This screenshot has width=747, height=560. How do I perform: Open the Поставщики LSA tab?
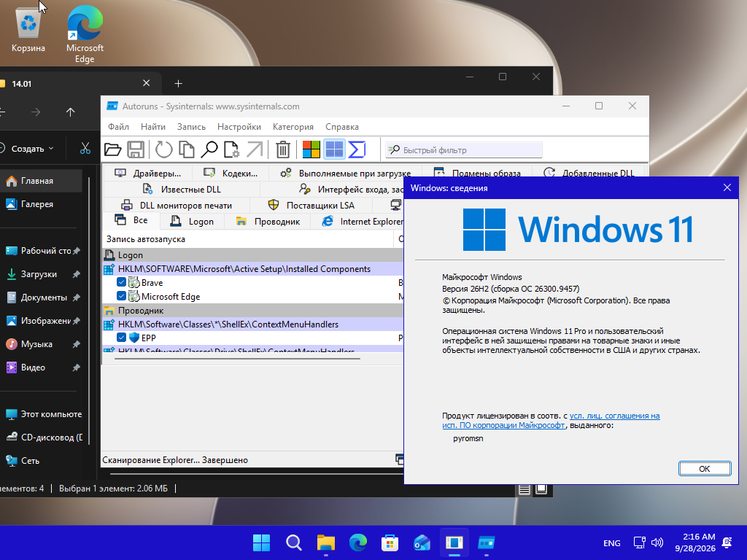pyautogui.click(x=311, y=205)
